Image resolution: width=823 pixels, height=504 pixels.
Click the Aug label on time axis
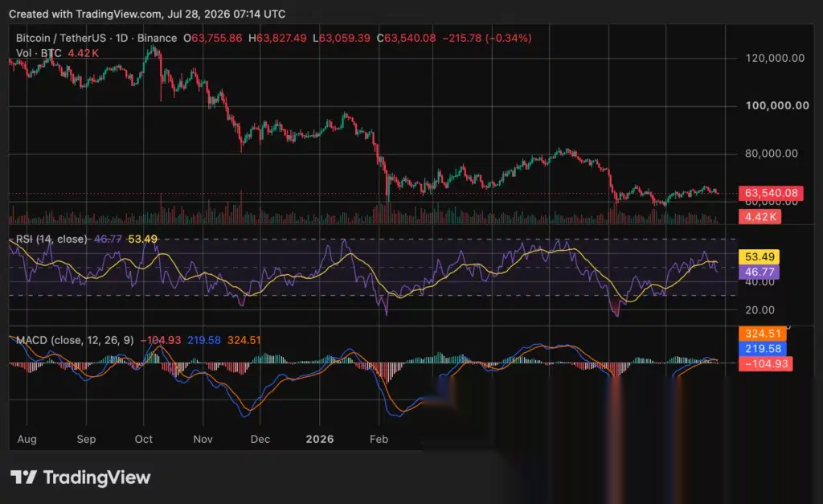click(x=27, y=439)
